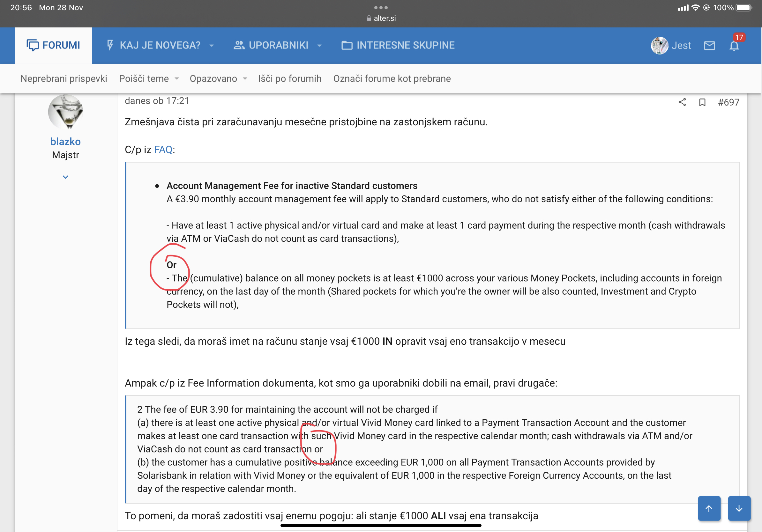The height and width of the screenshot is (532, 762).
Task: Click the folder icon by INTERESNE SKUPINE
Action: [x=347, y=45]
